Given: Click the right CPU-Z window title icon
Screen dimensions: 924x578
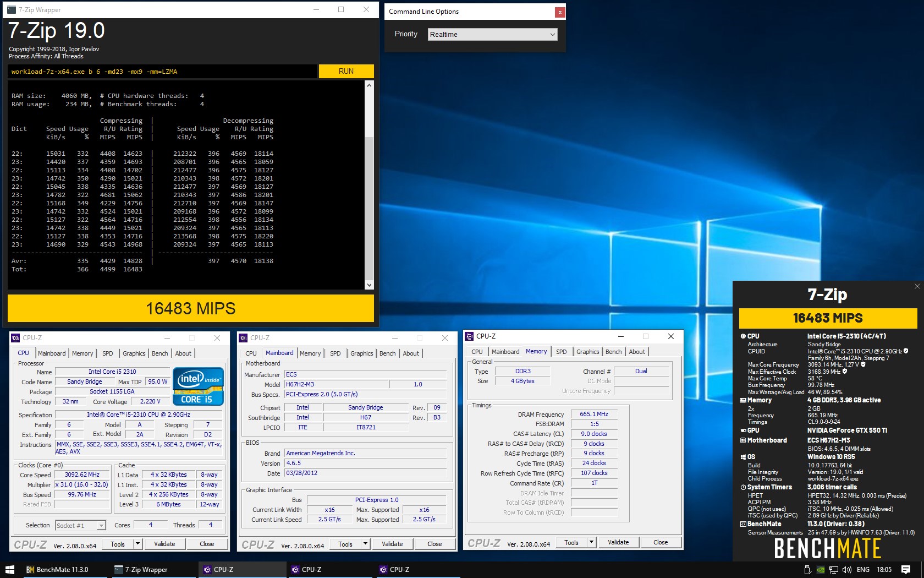Looking at the screenshot, I should click(469, 336).
